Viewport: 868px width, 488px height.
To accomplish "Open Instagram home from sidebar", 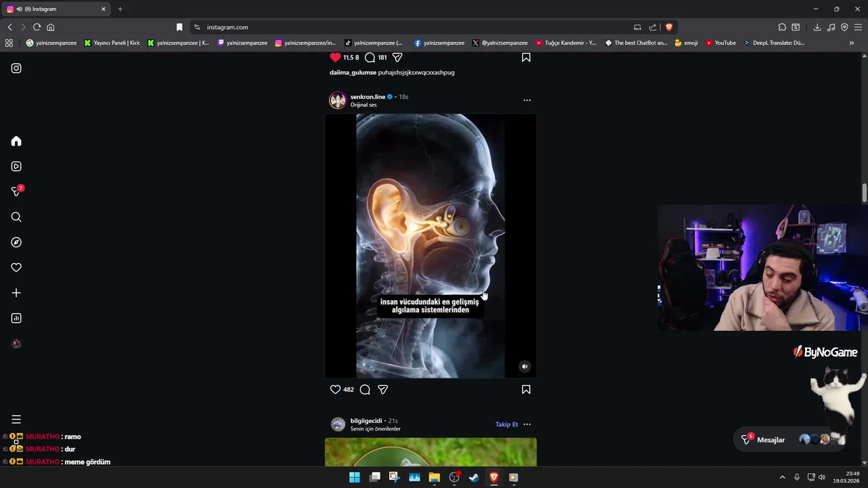I will click(x=16, y=141).
